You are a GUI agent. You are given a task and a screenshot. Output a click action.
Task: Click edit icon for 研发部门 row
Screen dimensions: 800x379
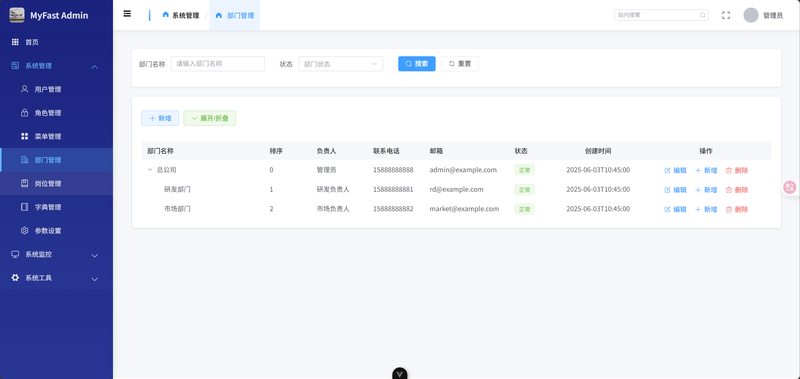667,190
